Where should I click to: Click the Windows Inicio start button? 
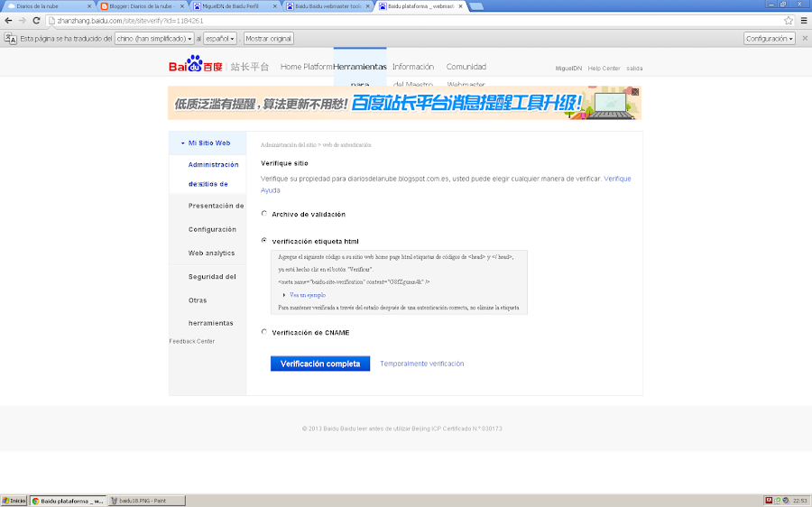tap(14, 501)
